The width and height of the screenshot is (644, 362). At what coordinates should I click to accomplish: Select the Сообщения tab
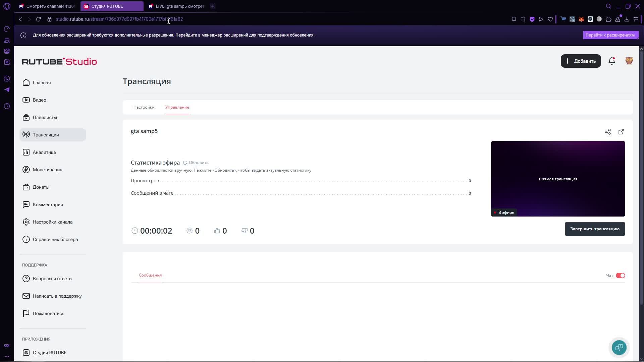pyautogui.click(x=150, y=275)
